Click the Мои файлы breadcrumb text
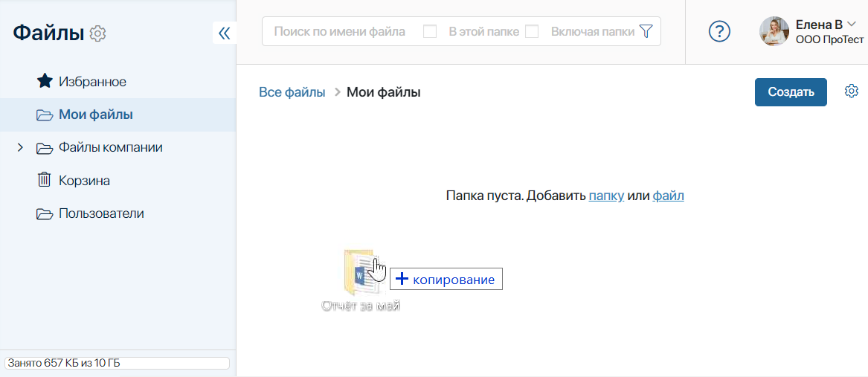Screen dimensions: 868x377 point(384,92)
